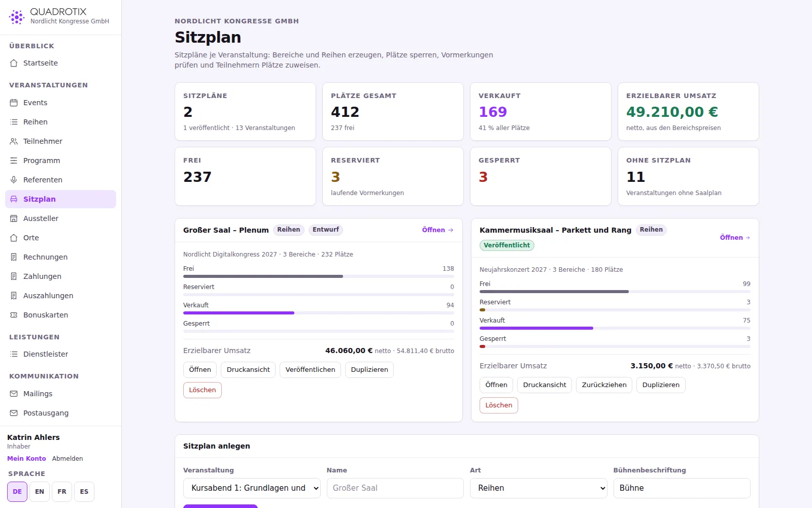Click the Entwurf status badge
The image size is (812, 508).
coord(326,230)
